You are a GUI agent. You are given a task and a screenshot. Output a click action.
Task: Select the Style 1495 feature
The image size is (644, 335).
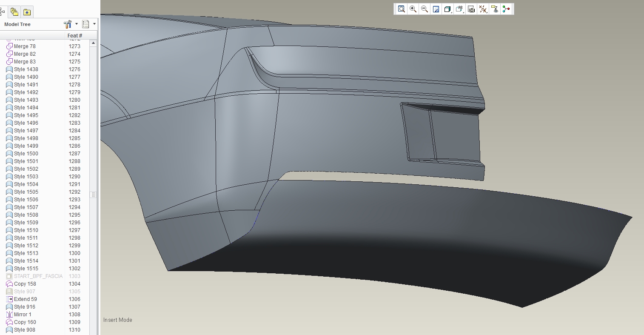(x=26, y=115)
